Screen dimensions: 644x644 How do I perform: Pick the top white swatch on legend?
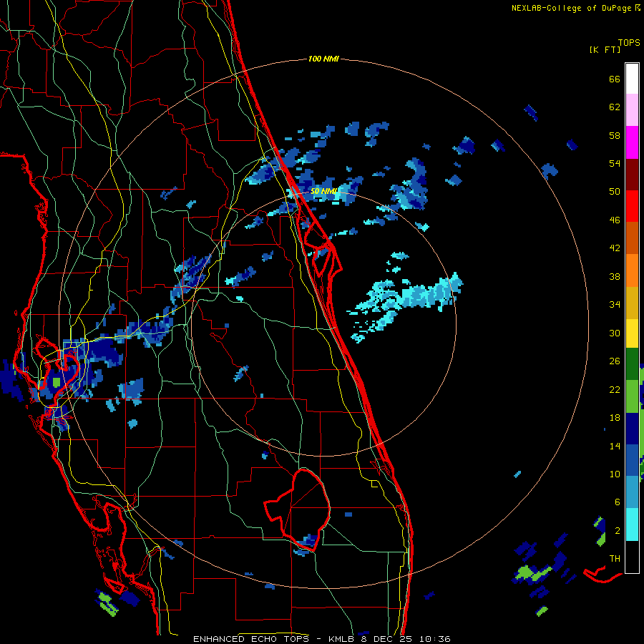(x=632, y=79)
